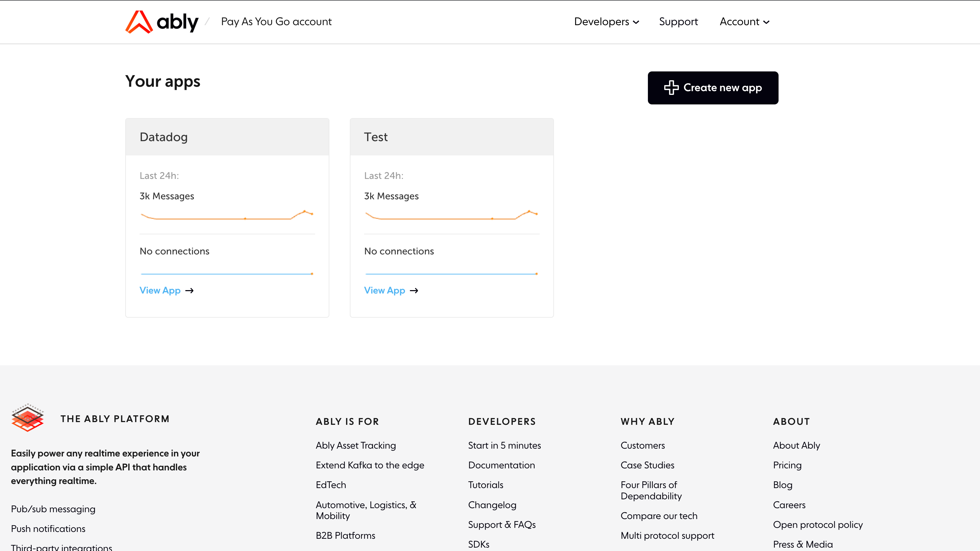Open Automotive, Logistics, & Mobility link
This screenshot has width=980, height=551.
[x=366, y=510]
